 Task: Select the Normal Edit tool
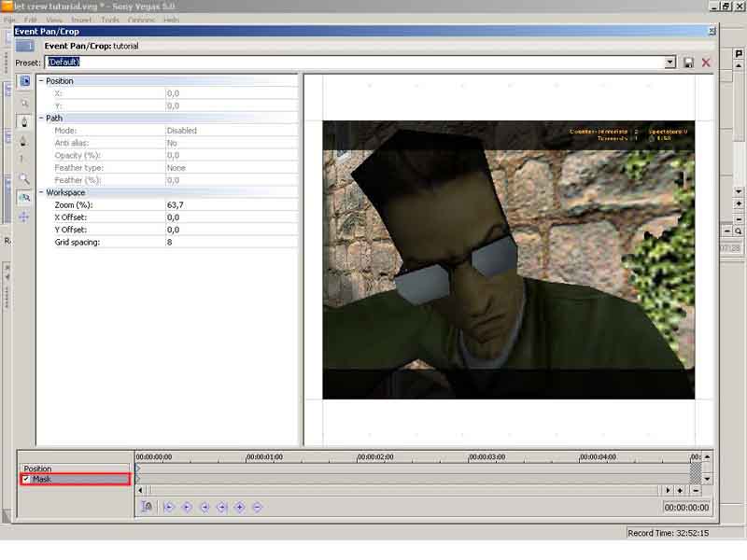[x=25, y=103]
